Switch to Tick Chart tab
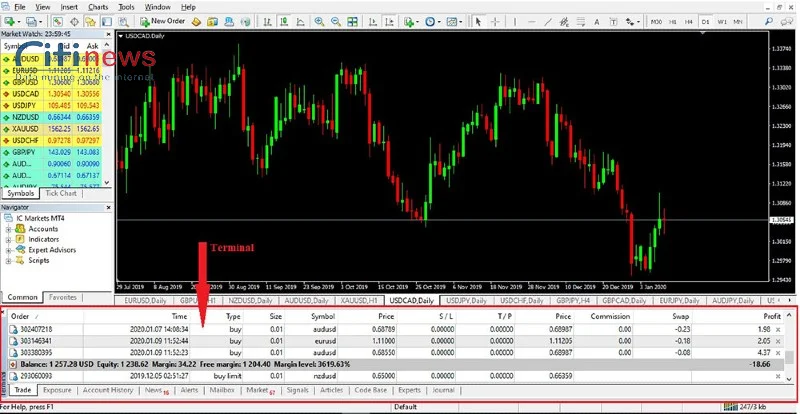The image size is (800, 414). click(x=61, y=193)
